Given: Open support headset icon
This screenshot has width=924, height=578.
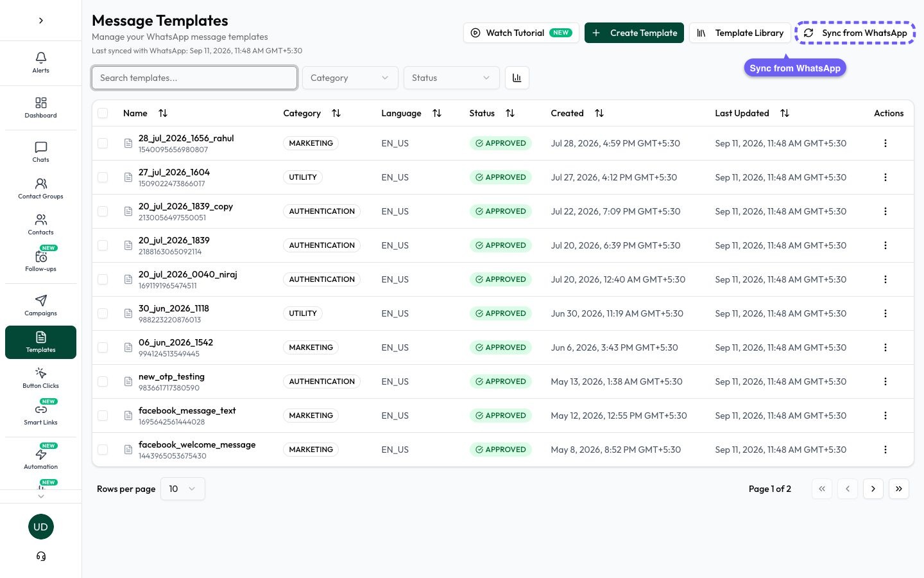Looking at the screenshot, I should (x=41, y=556).
